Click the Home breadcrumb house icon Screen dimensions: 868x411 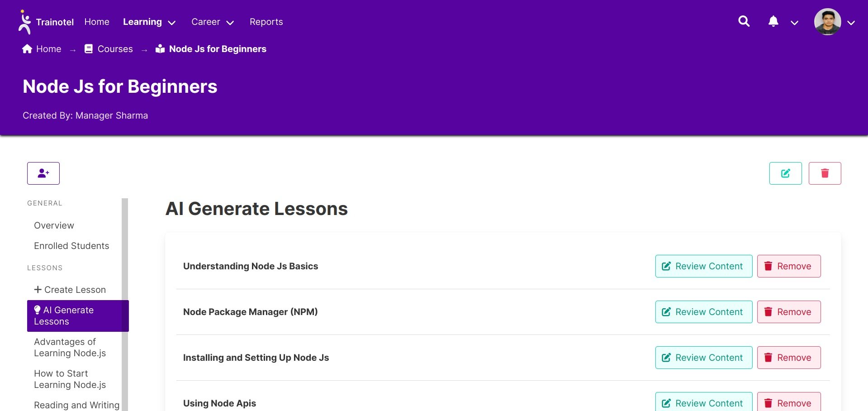(27, 49)
